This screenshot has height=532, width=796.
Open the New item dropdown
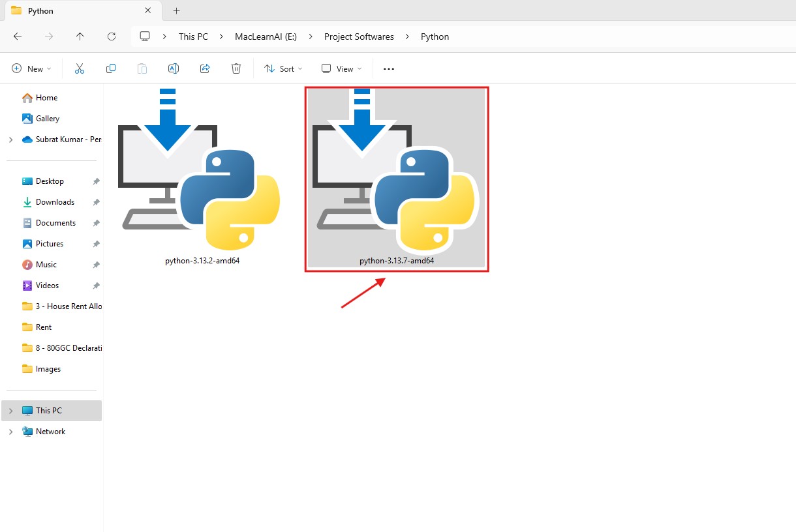[x=31, y=68]
